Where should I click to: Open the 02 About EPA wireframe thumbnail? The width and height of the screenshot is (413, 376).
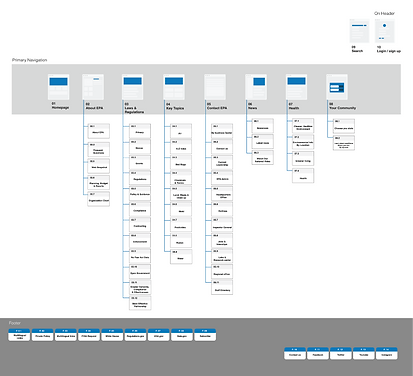pyautogui.click(x=93, y=87)
